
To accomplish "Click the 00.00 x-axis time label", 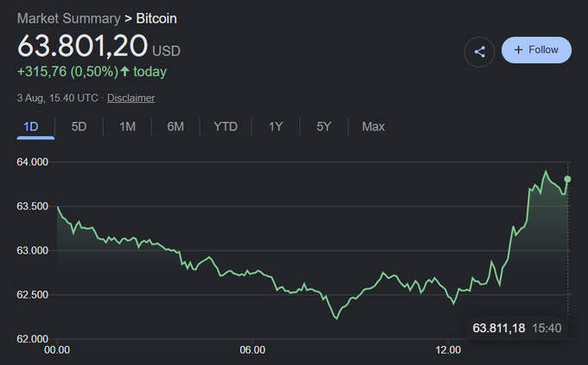I will click(x=57, y=350).
